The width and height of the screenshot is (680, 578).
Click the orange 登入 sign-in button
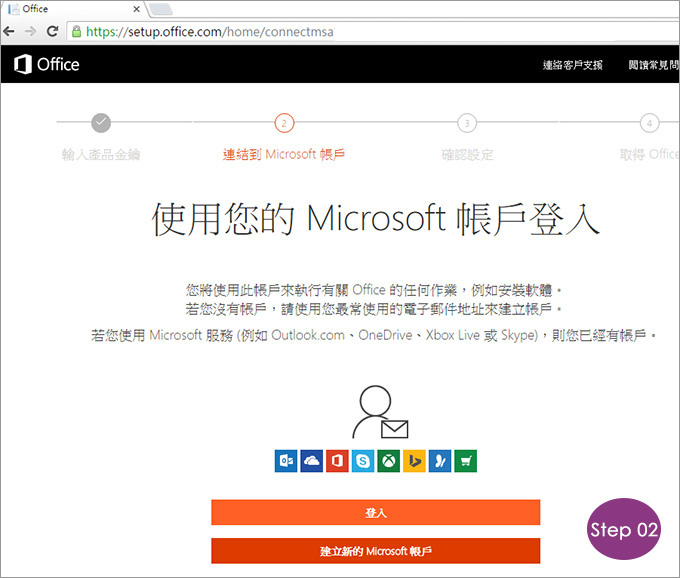[x=376, y=513]
